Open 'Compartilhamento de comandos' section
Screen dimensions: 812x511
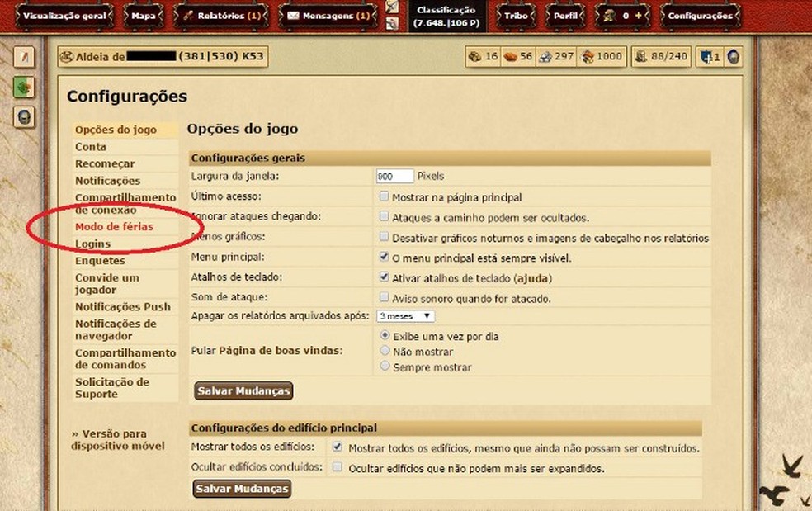(x=125, y=358)
